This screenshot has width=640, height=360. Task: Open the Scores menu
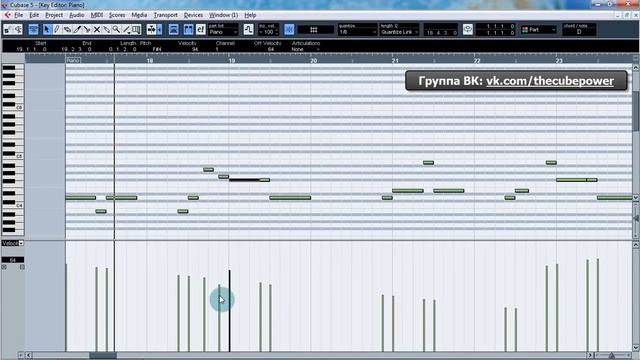pos(117,15)
